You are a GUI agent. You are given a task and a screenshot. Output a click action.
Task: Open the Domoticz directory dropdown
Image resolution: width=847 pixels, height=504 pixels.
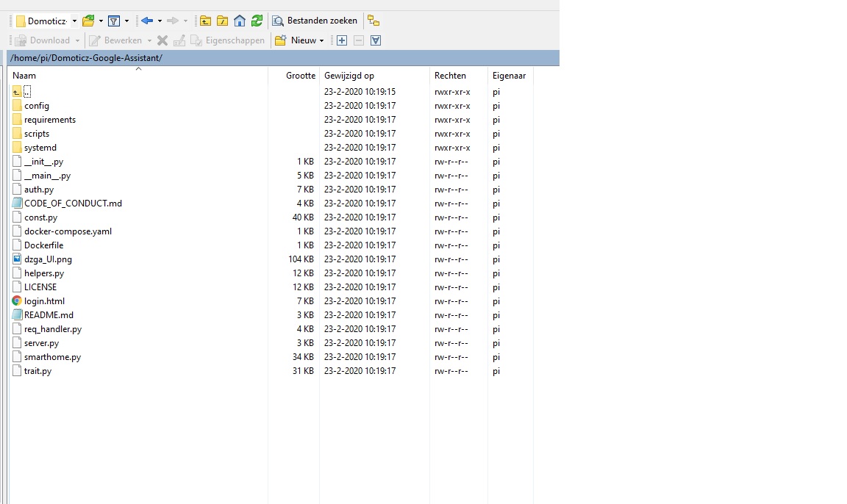pos(74,21)
